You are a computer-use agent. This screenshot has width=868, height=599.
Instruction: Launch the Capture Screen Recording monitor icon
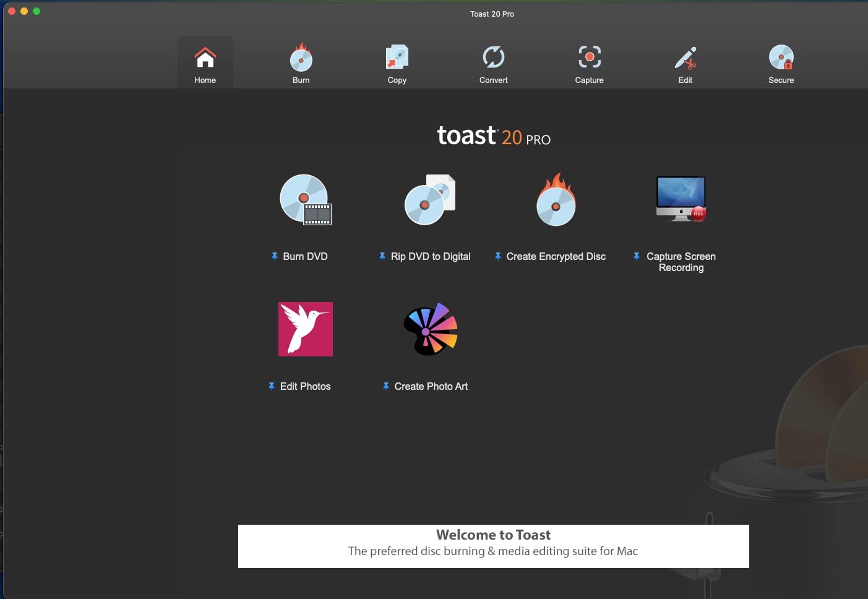click(x=681, y=199)
